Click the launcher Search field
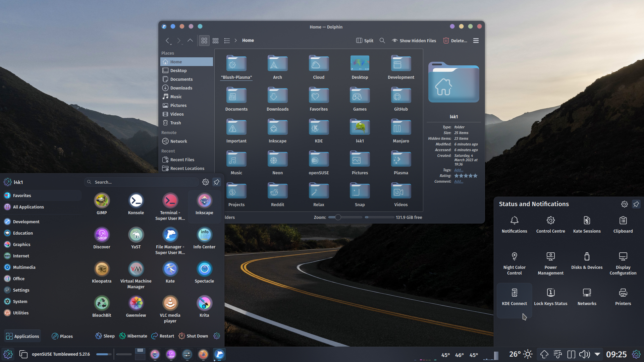The height and width of the screenshot is (362, 644). point(142,182)
